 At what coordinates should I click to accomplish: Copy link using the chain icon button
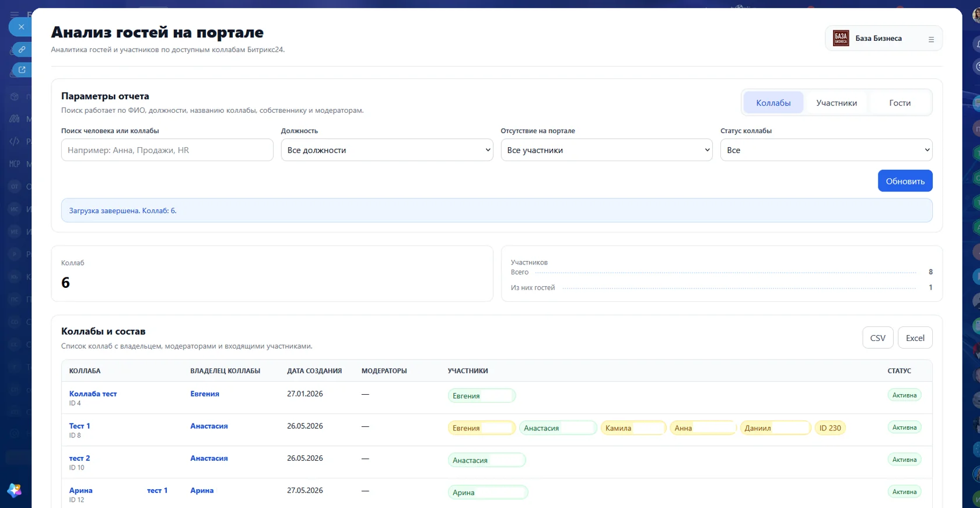pos(22,50)
